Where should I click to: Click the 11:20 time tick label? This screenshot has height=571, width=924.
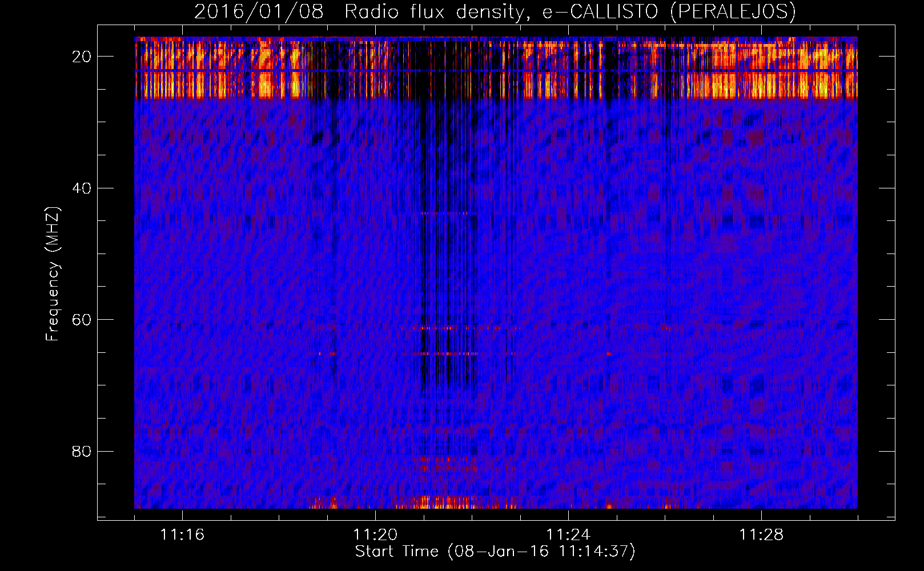[375, 535]
